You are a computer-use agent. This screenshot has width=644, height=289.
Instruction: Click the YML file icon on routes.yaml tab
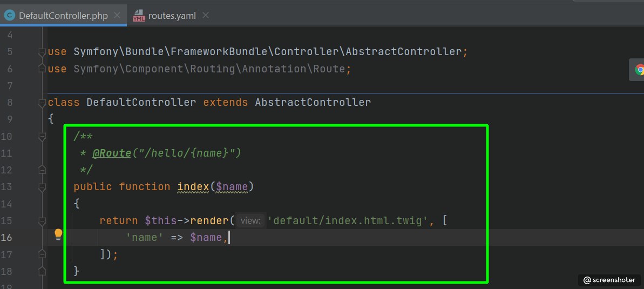139,15
